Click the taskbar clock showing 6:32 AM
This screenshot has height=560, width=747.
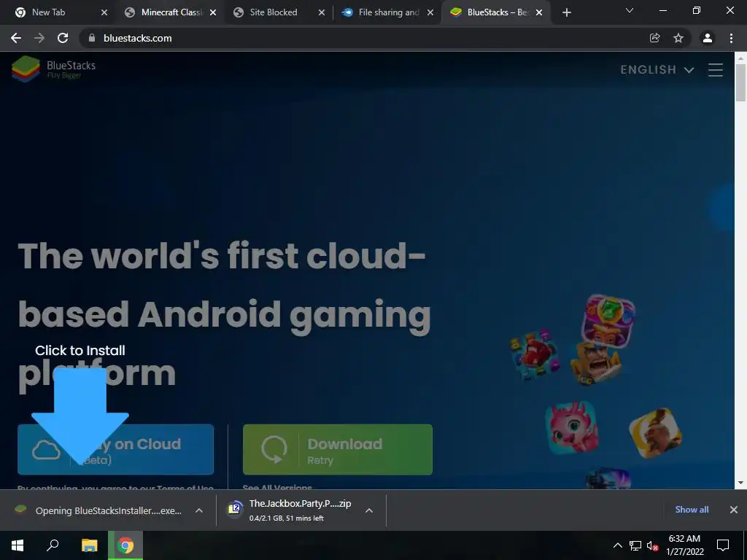tap(684, 545)
